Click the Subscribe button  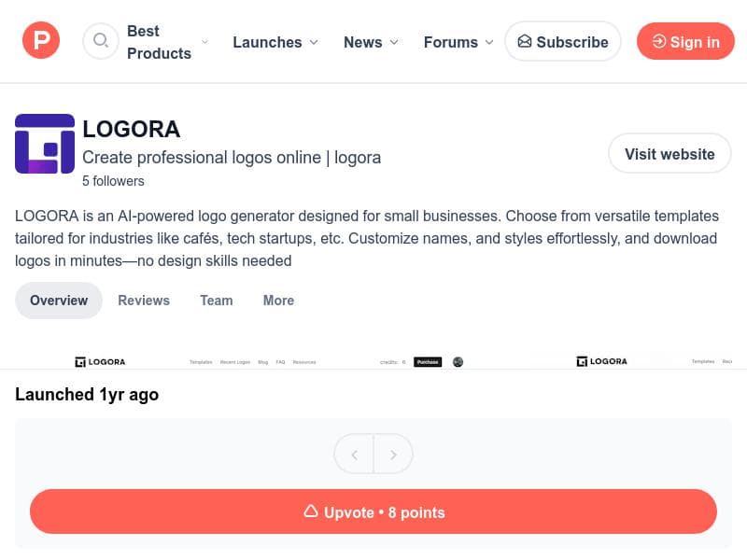pyautogui.click(x=563, y=41)
